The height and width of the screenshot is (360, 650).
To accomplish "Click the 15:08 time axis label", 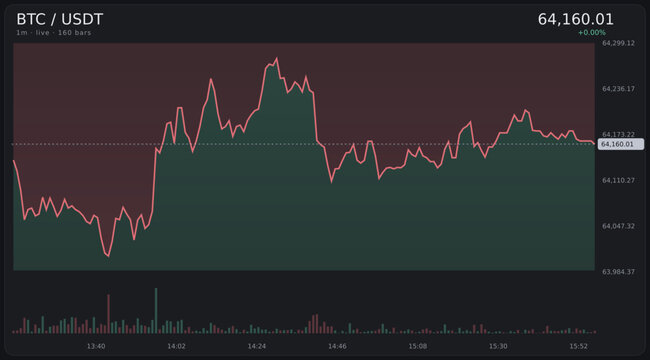I will coord(417,346).
